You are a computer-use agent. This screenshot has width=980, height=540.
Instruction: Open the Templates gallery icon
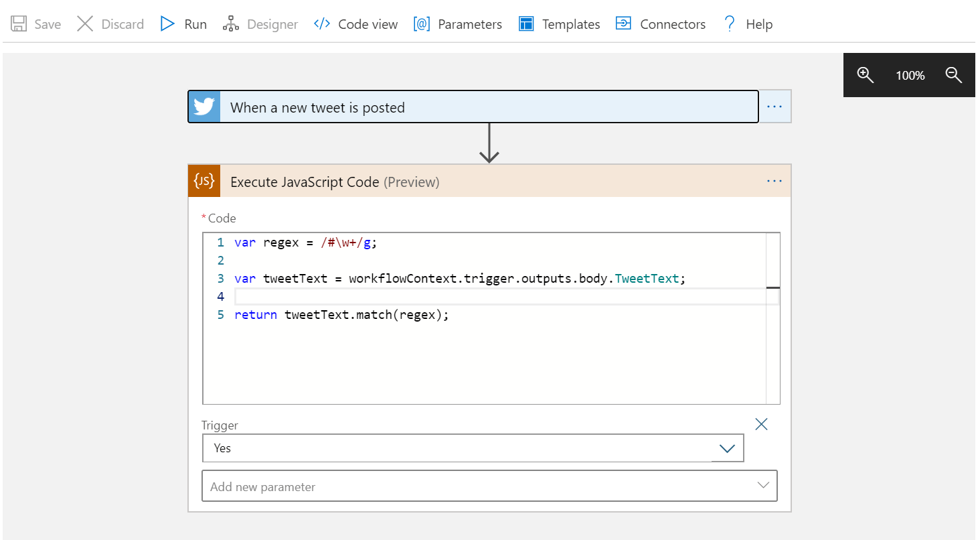526,24
